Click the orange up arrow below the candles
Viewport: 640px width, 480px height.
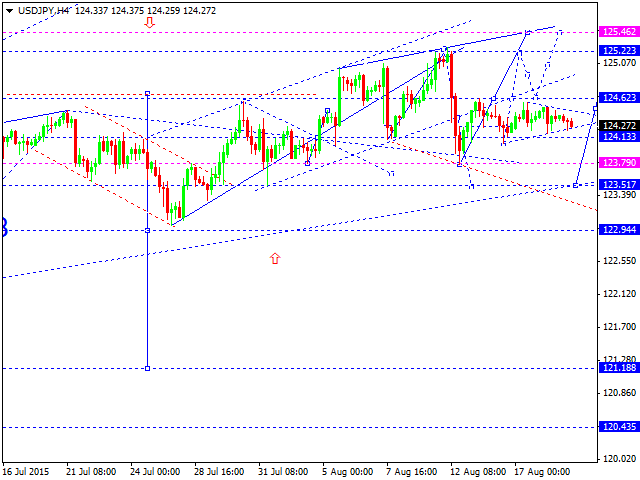click(x=275, y=258)
